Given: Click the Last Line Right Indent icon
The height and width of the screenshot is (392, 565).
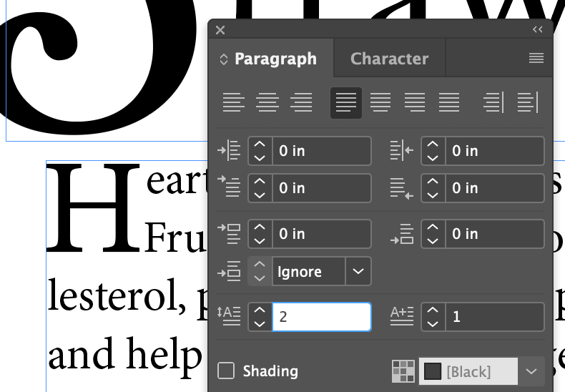Looking at the screenshot, I should (x=402, y=188).
